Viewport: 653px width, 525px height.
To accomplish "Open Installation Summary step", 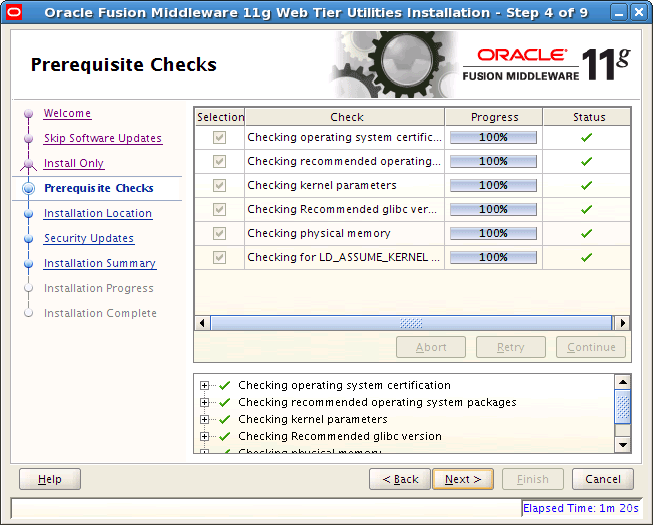I will (x=100, y=264).
